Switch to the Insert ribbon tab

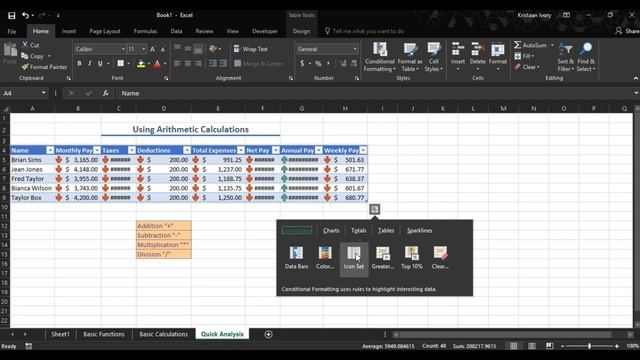click(69, 31)
